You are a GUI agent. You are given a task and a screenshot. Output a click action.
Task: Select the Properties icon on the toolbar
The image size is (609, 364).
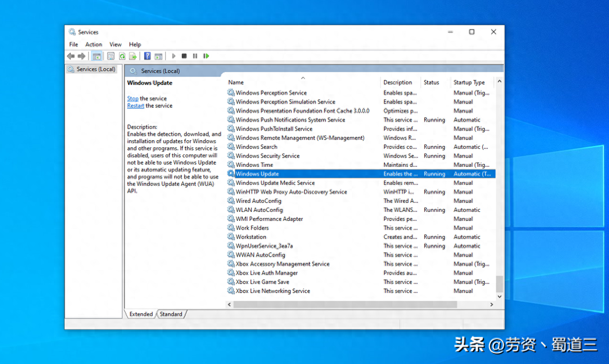click(110, 56)
